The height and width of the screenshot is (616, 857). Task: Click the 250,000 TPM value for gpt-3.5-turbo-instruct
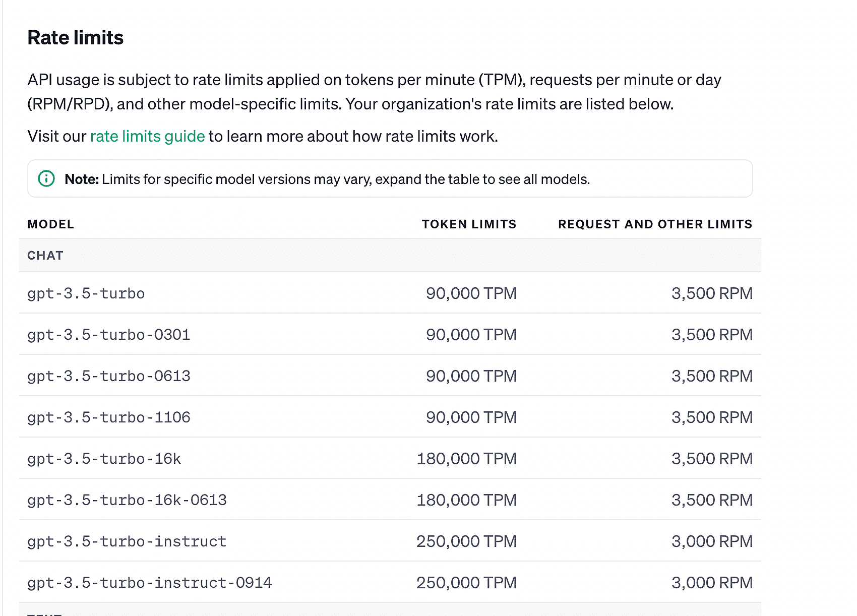(467, 541)
